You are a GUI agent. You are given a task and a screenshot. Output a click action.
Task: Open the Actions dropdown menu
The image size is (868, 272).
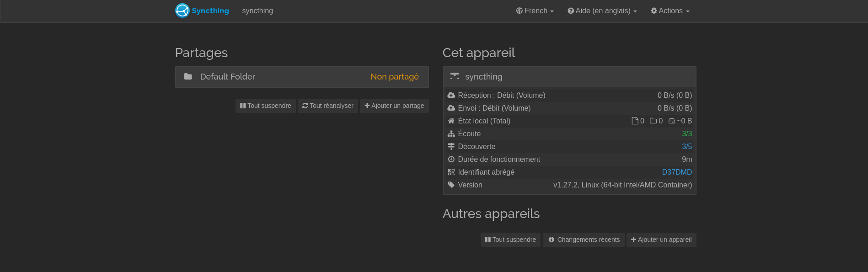(670, 11)
